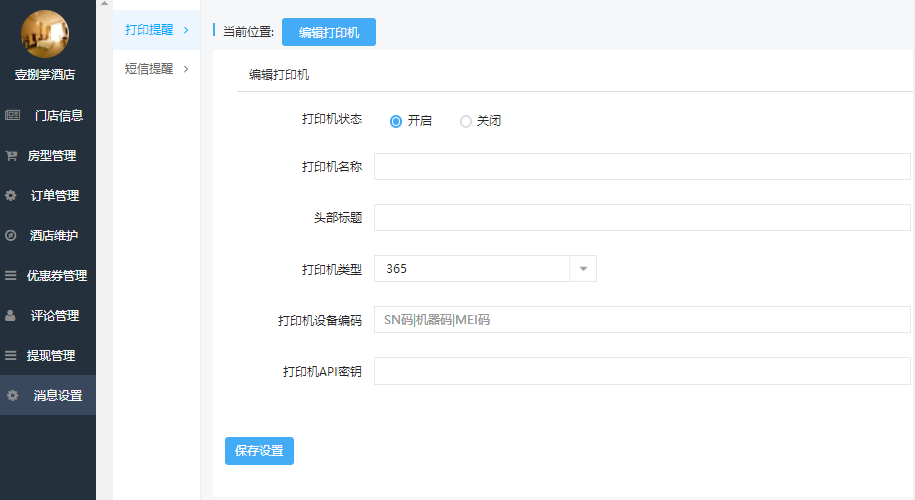This screenshot has width=915, height=500.
Task: Click the 编辑打印机 panel heading
Action: pos(279,75)
